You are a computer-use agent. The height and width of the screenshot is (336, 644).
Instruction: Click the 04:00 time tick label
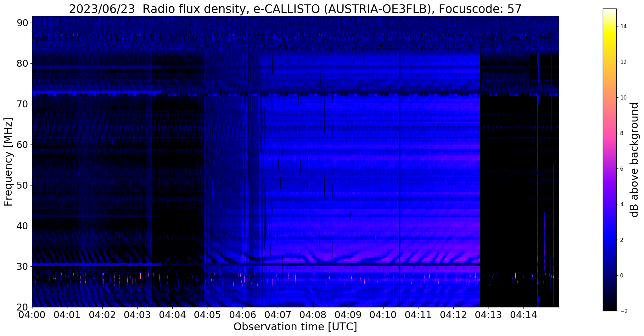[x=32, y=315]
